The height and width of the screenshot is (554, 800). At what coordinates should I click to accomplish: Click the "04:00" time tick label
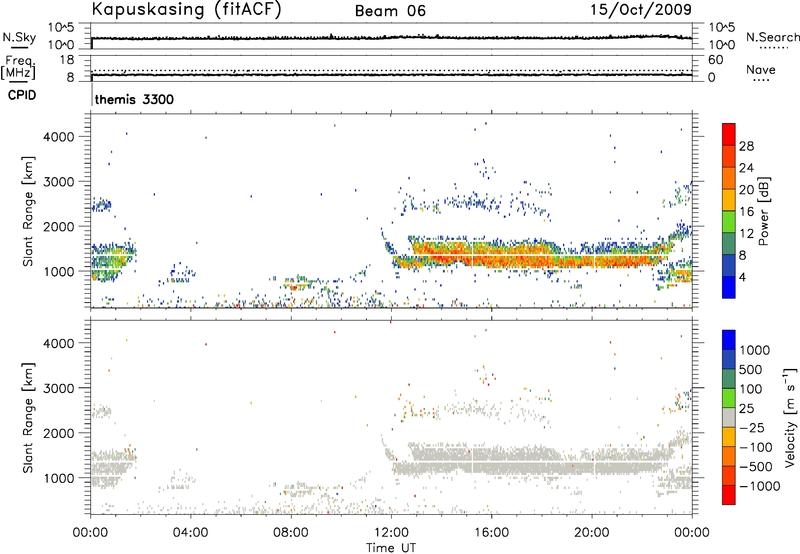tap(191, 533)
